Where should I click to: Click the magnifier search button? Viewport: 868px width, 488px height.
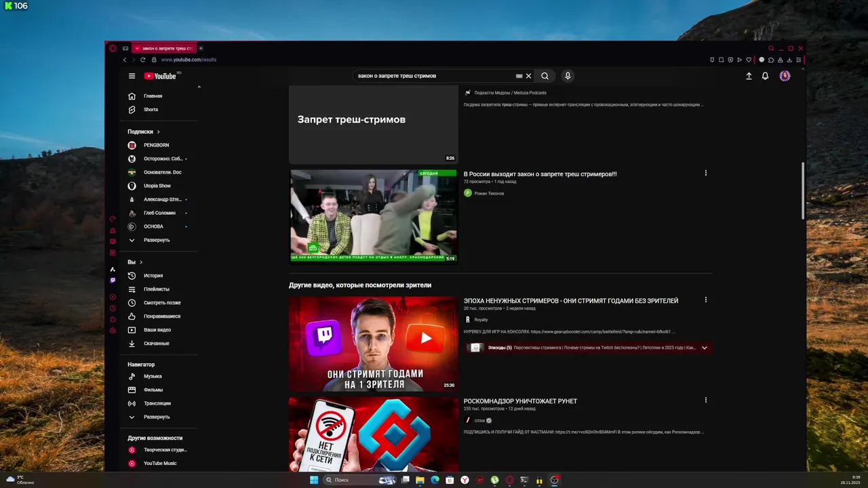[545, 76]
